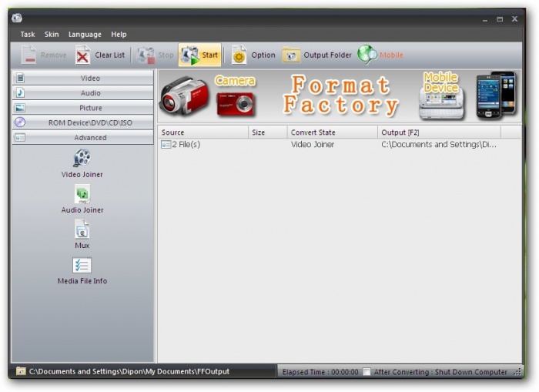Click the output folder icon in status bar

coord(21,371)
